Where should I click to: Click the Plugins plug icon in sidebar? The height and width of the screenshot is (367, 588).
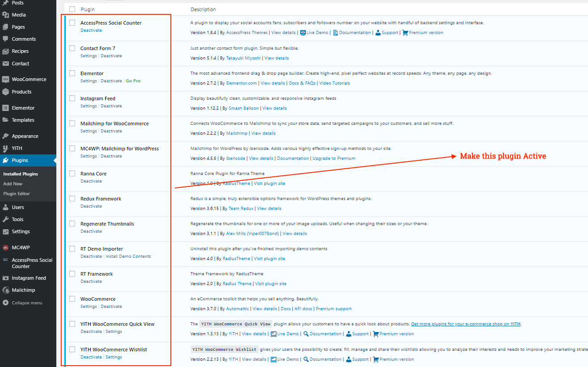tap(5, 160)
